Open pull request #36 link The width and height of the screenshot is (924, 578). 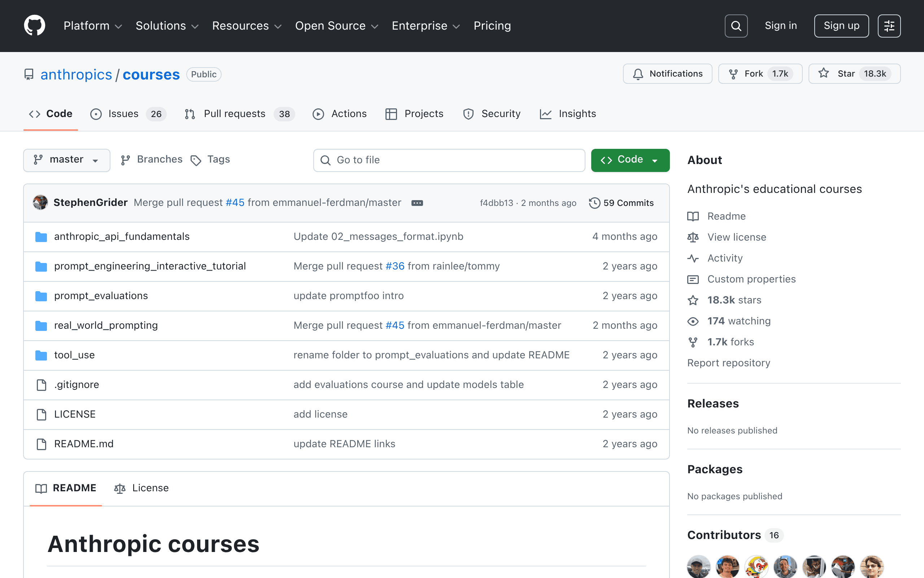[395, 266]
